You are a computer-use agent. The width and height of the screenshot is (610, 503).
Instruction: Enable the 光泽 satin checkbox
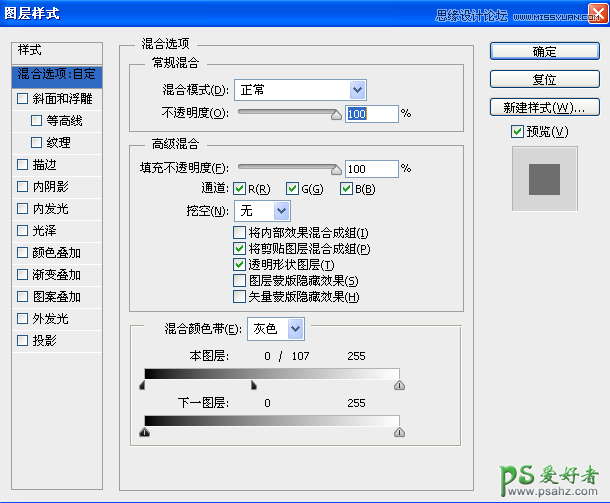pyautogui.click(x=23, y=231)
